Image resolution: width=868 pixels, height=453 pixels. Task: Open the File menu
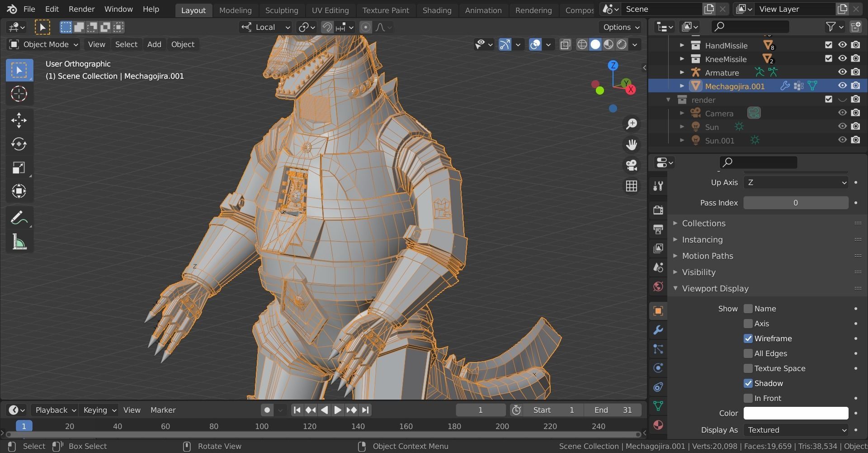pyautogui.click(x=29, y=9)
